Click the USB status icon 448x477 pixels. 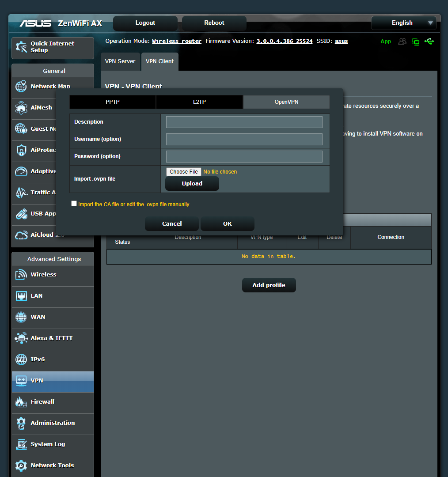tap(429, 41)
